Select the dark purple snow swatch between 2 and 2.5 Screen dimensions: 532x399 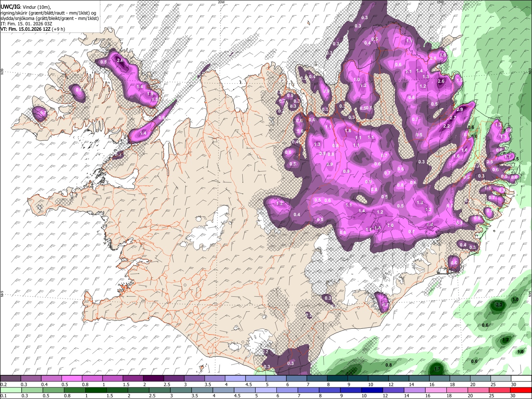coord(153,379)
